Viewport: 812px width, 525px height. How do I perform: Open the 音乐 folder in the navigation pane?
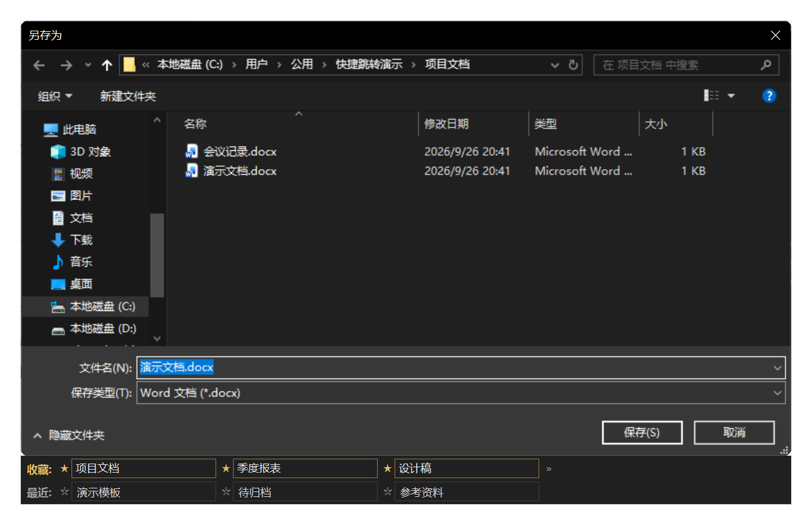coord(72,262)
